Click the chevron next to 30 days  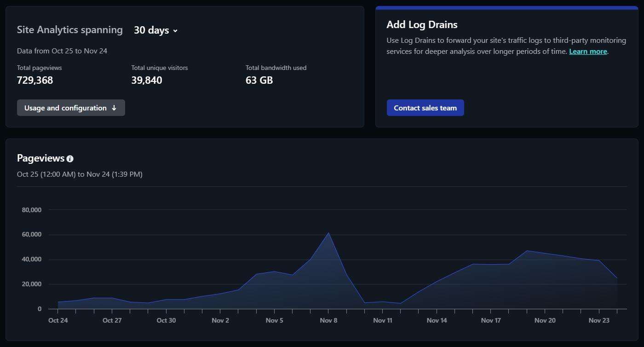point(175,31)
